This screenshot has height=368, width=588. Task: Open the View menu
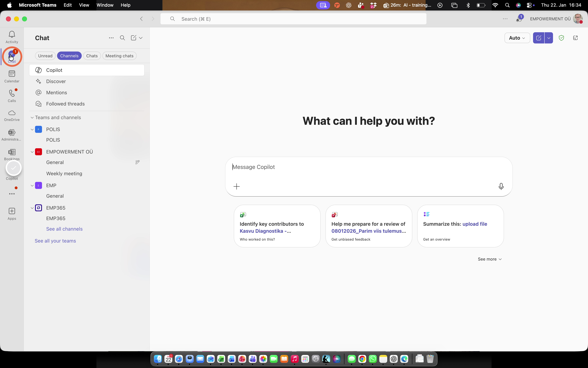[x=84, y=5]
